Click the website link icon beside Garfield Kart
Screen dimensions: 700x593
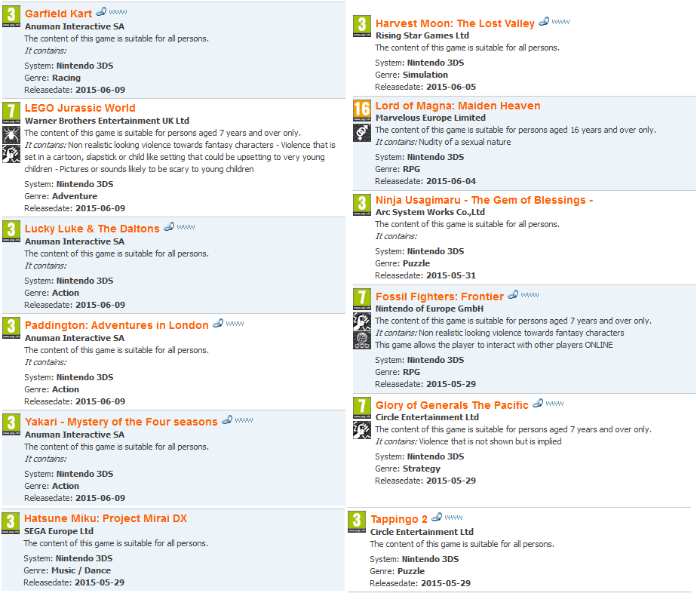[101, 11]
